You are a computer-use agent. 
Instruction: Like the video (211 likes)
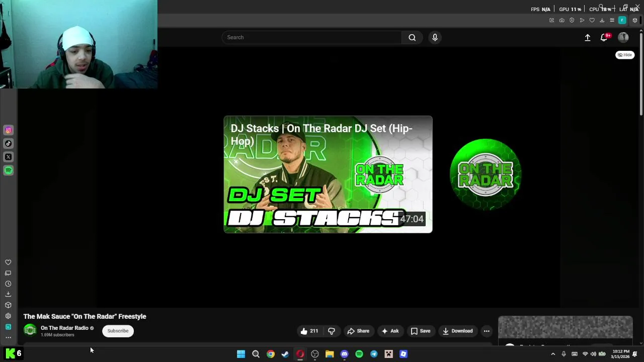(309, 331)
